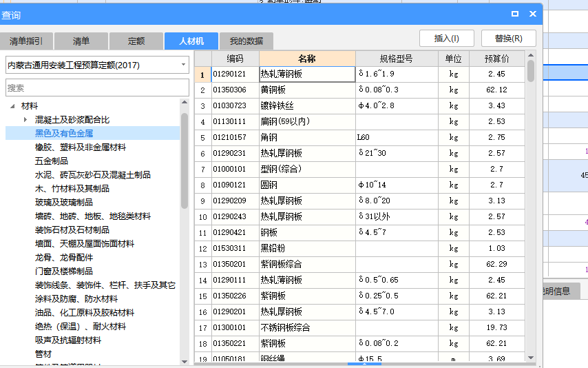The image size is (588, 368).
Task: Click the tree scrollbar down arrow
Action: coord(184,362)
